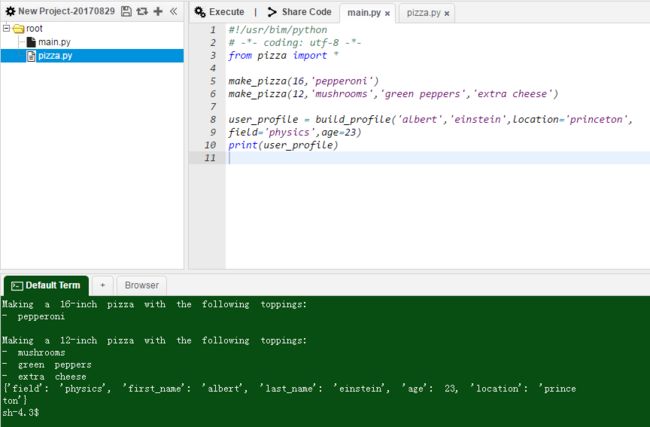Switch to the pizza.py editor tab
The height and width of the screenshot is (427, 650).
pos(423,13)
